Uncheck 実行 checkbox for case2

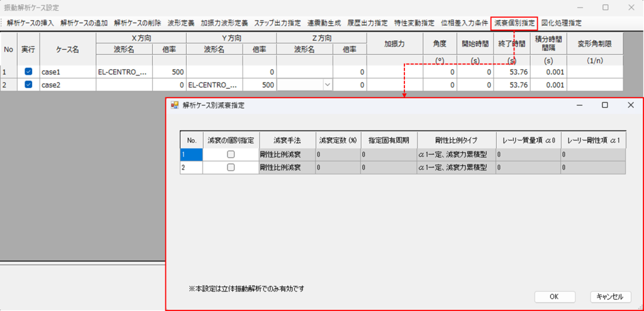tap(28, 84)
